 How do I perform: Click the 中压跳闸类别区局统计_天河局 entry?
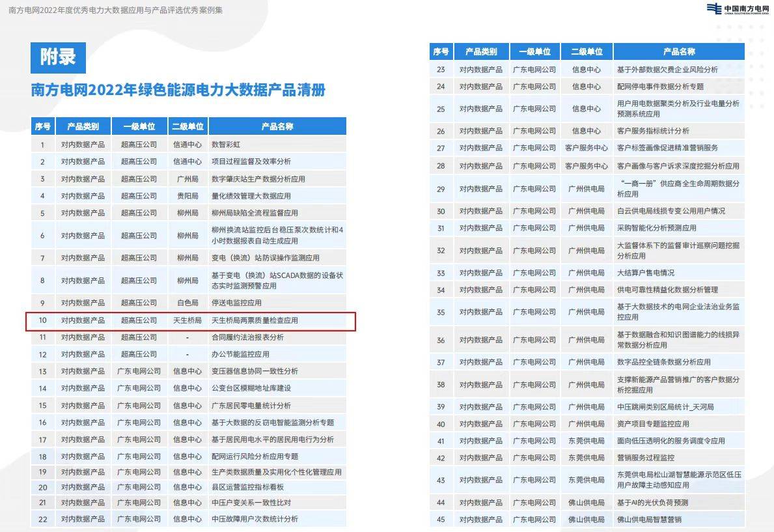[x=665, y=407]
